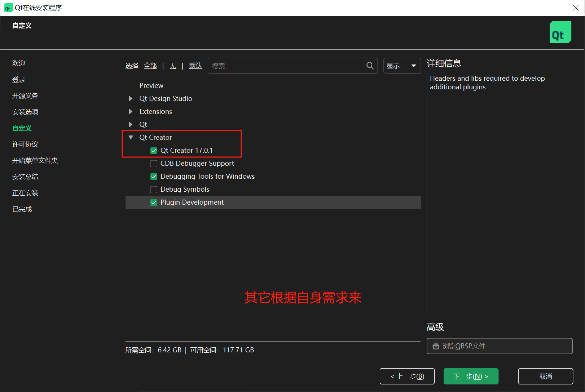Click the 所需空间: 6.42 GB text
This screenshot has width=585, height=392.
pyautogui.click(x=153, y=350)
